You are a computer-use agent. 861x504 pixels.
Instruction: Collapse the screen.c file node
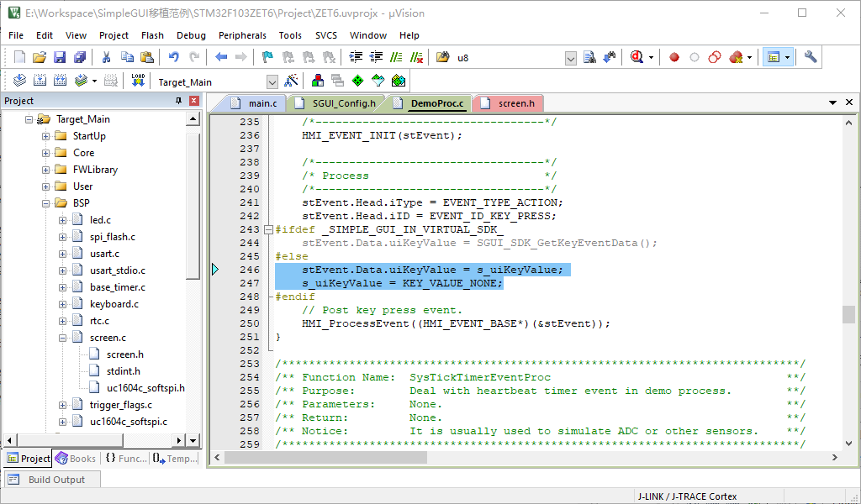tap(62, 338)
